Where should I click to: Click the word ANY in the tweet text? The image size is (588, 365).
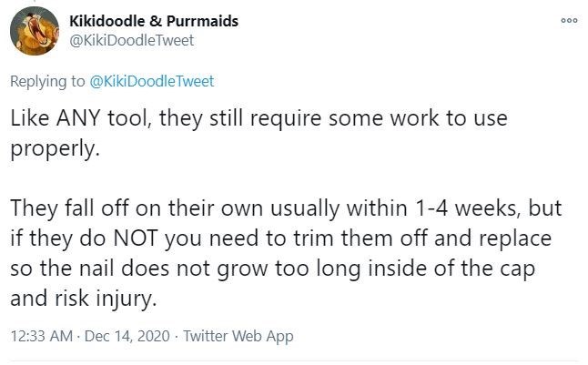79,118
